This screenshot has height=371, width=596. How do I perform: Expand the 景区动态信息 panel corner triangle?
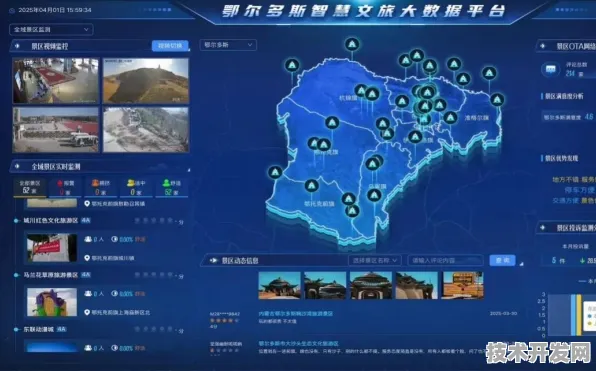coord(522,264)
